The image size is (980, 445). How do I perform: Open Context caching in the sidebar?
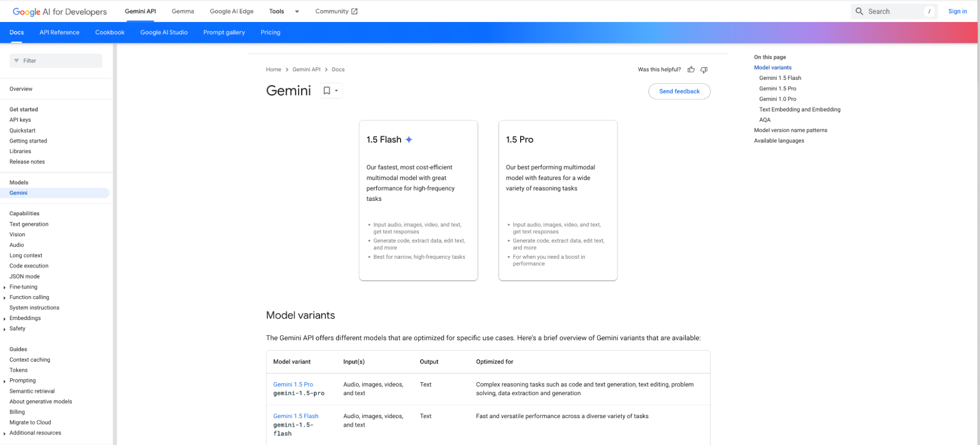tap(30, 360)
